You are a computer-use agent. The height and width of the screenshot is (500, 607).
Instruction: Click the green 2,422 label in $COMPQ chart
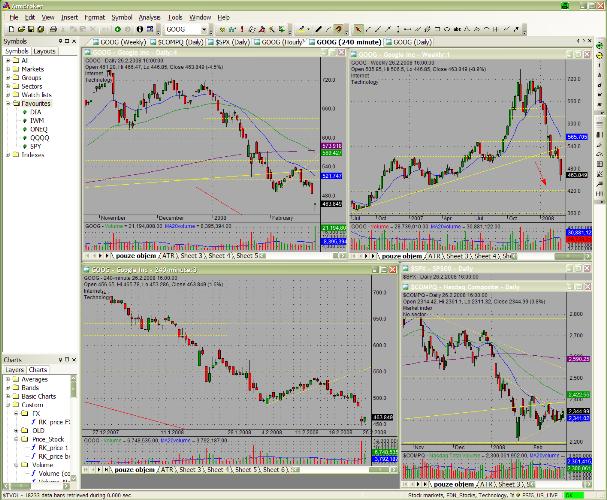[578, 395]
